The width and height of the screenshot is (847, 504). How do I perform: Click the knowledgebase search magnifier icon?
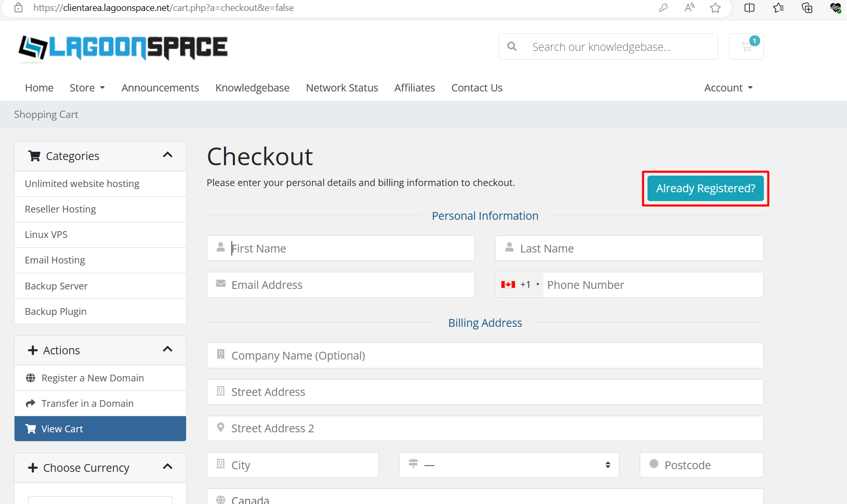pos(512,47)
